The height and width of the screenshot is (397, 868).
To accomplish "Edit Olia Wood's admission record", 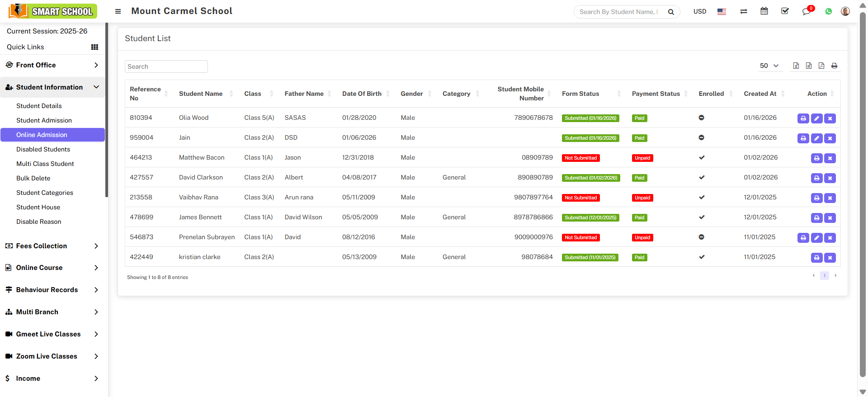I will click(x=816, y=118).
